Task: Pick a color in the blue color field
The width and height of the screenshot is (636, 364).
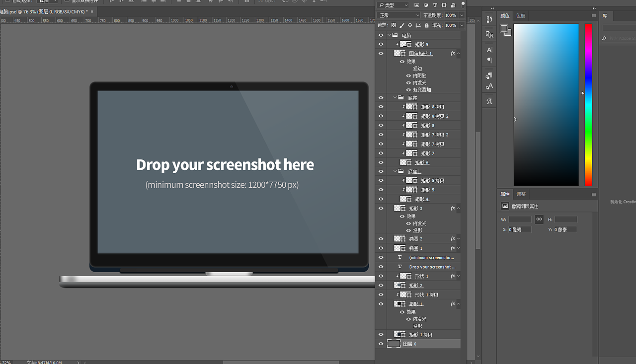Action: tap(546, 104)
